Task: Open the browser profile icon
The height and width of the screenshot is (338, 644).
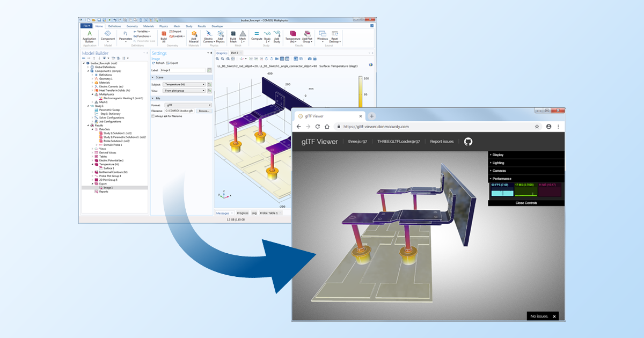Action: coord(548,127)
